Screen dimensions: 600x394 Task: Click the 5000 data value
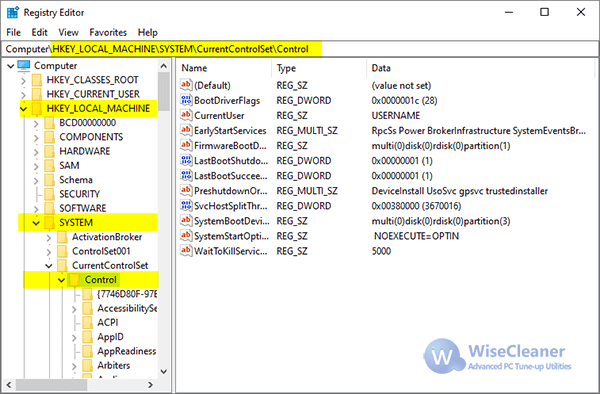[x=381, y=251]
